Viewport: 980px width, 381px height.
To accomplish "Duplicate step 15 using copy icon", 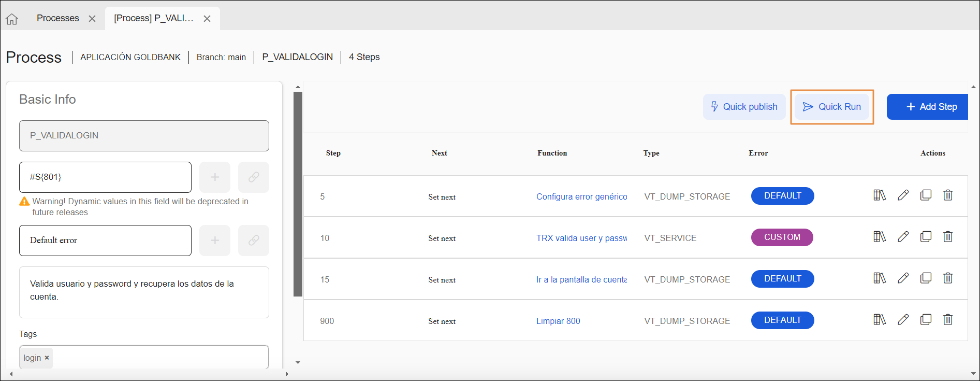I will [x=926, y=278].
